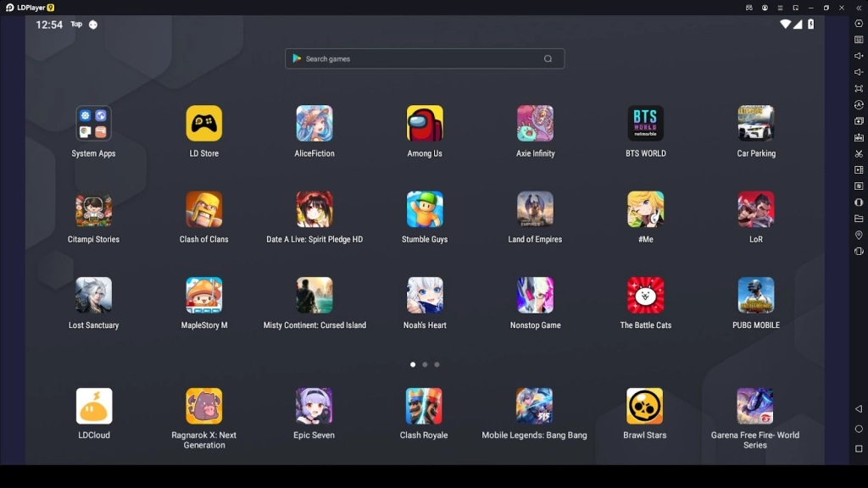Open Noah's Heart
Image resolution: width=868 pixels, height=488 pixels.
pyautogui.click(x=425, y=295)
